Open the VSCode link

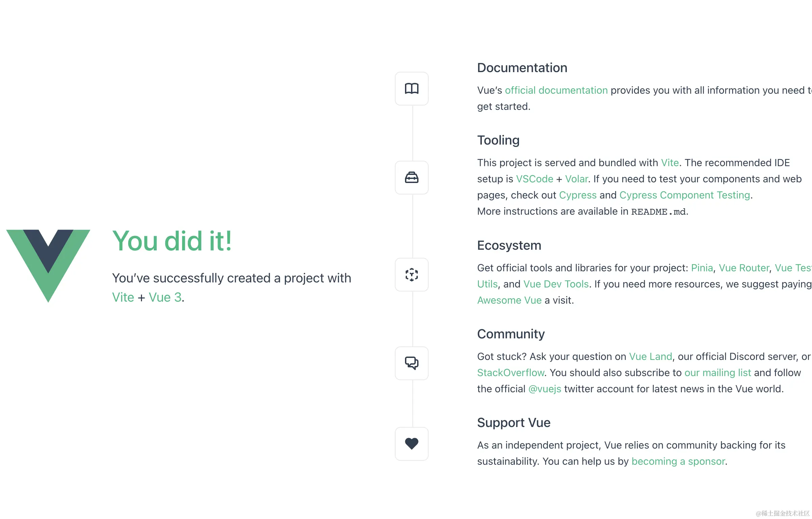(534, 179)
